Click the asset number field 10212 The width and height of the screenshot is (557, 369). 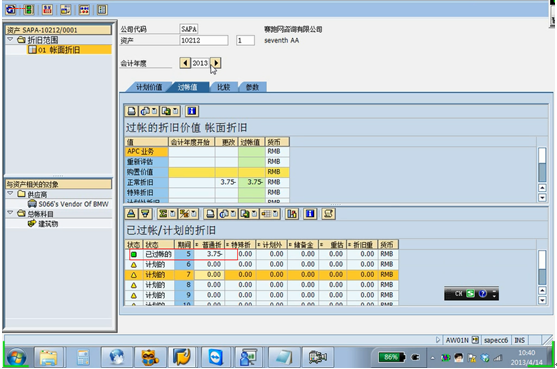pyautogui.click(x=204, y=40)
